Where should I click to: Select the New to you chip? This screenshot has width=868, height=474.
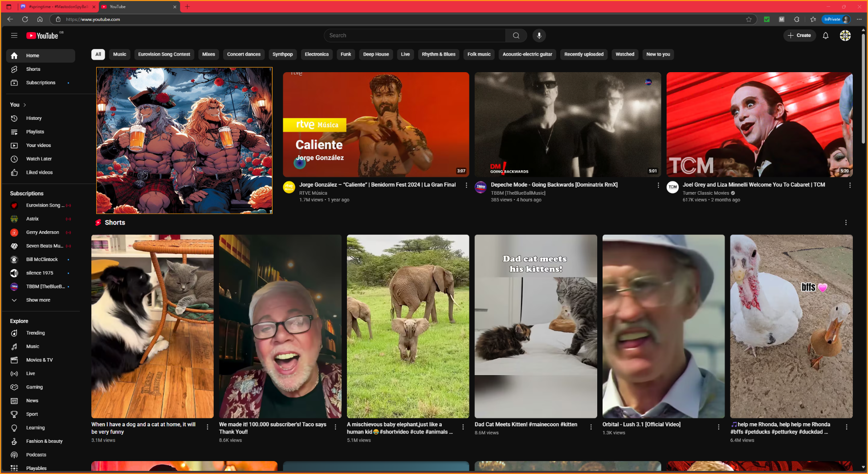tap(658, 54)
